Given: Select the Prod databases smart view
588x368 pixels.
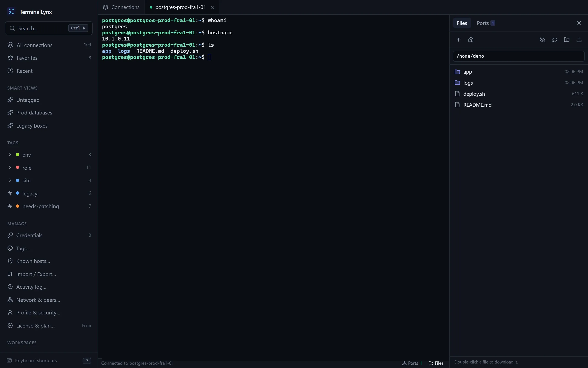Looking at the screenshot, I should pos(49,113).
